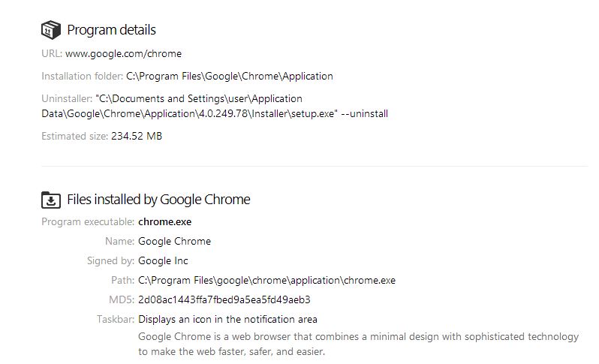Click the Installation folder label

[x=82, y=76]
